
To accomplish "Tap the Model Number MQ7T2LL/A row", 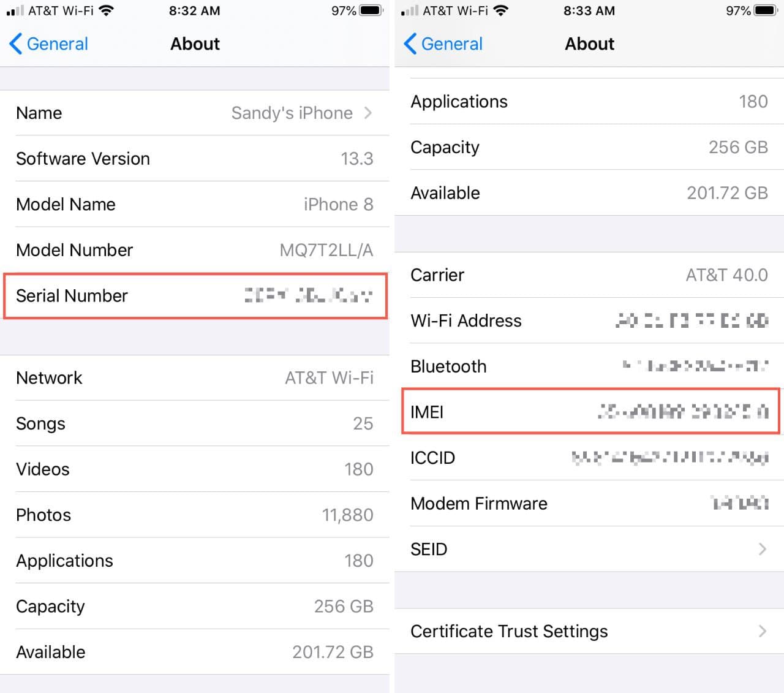I will click(195, 250).
